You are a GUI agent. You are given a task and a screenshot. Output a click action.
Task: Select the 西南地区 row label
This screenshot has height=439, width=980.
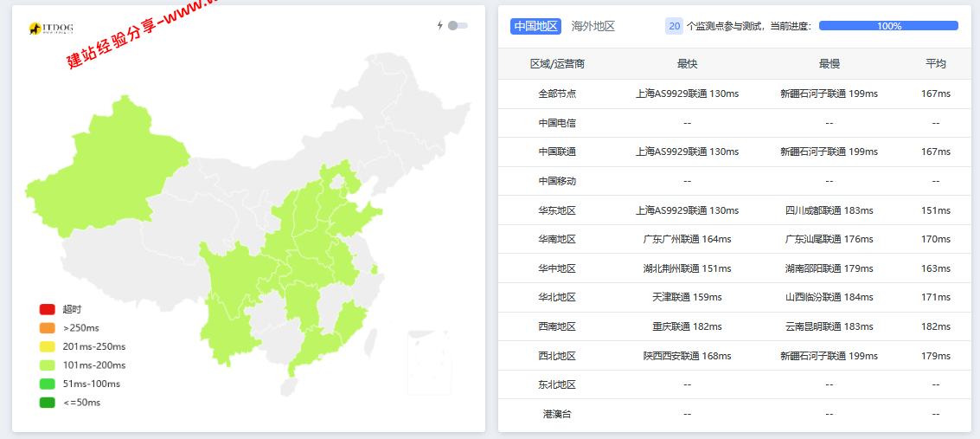[558, 326]
